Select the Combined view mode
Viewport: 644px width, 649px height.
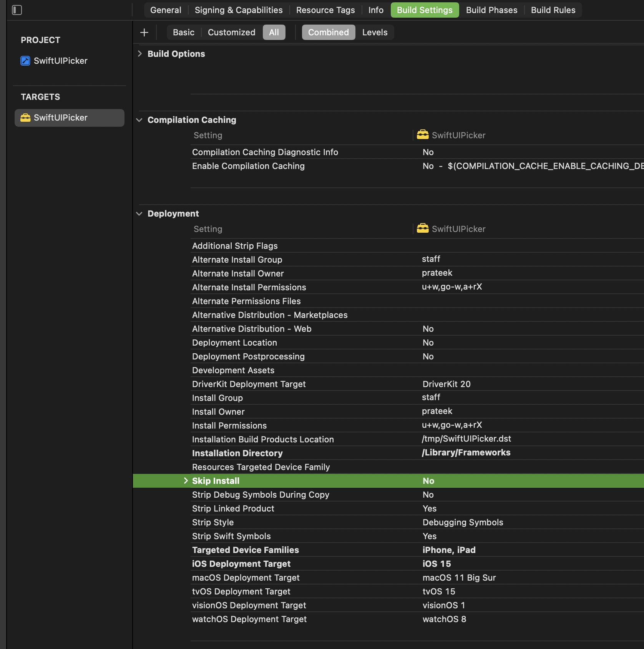click(329, 32)
